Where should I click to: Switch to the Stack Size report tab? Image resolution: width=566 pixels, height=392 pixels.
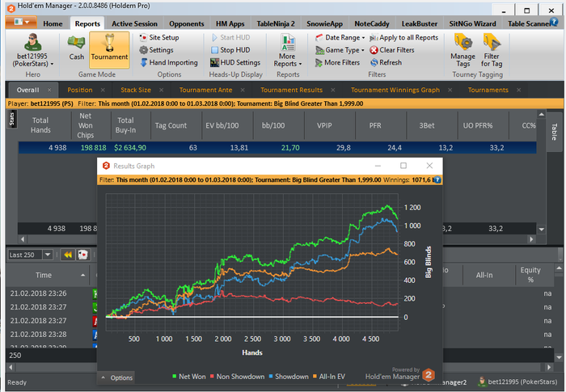pos(136,90)
